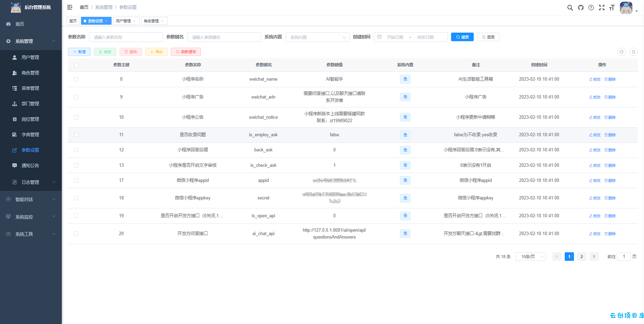Open the 系统内置 filter dropdown
Screen dimensions: 644x324
(x=318, y=37)
